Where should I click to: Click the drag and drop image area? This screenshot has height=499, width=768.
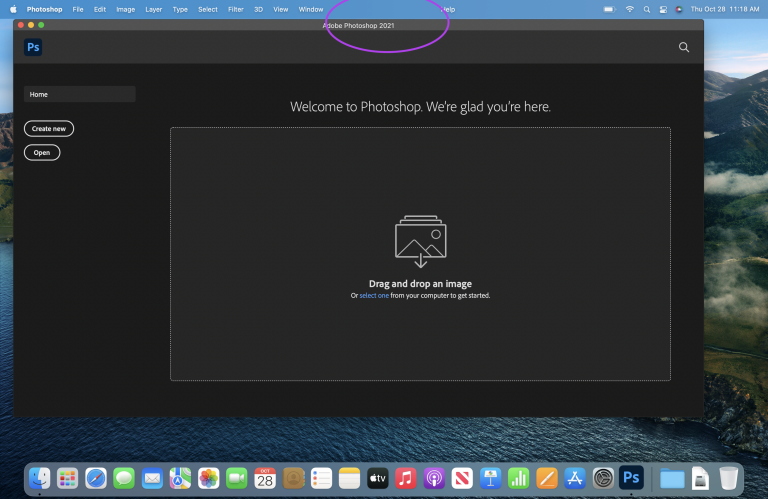click(x=420, y=254)
